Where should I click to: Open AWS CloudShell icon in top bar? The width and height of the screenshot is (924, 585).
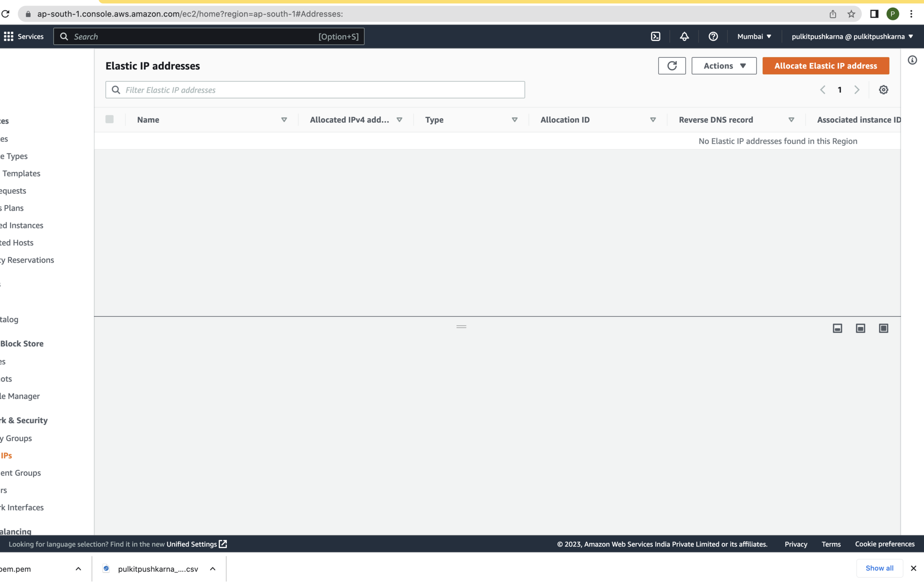pyautogui.click(x=656, y=36)
